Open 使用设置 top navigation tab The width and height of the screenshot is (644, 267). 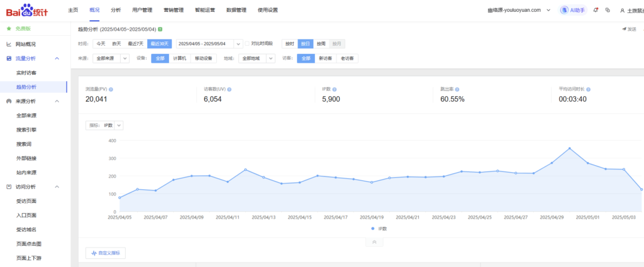click(268, 10)
